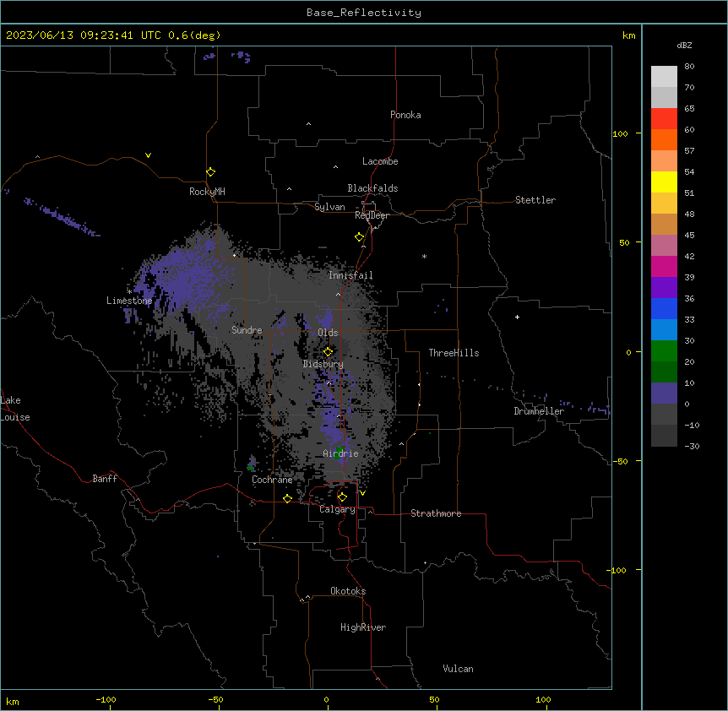Click the km unit label at top right
Viewport: 728px width, 711px height.
pos(629,35)
